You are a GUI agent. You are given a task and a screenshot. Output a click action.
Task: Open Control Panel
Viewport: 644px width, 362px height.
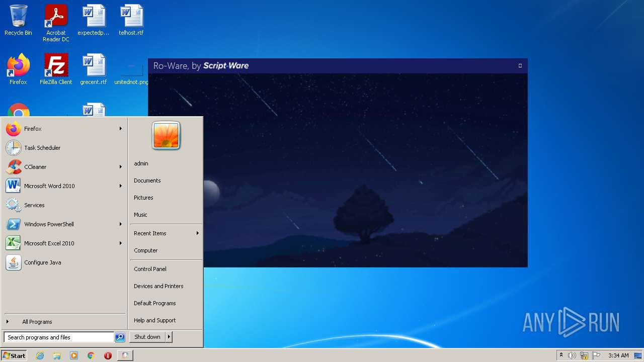point(166,269)
